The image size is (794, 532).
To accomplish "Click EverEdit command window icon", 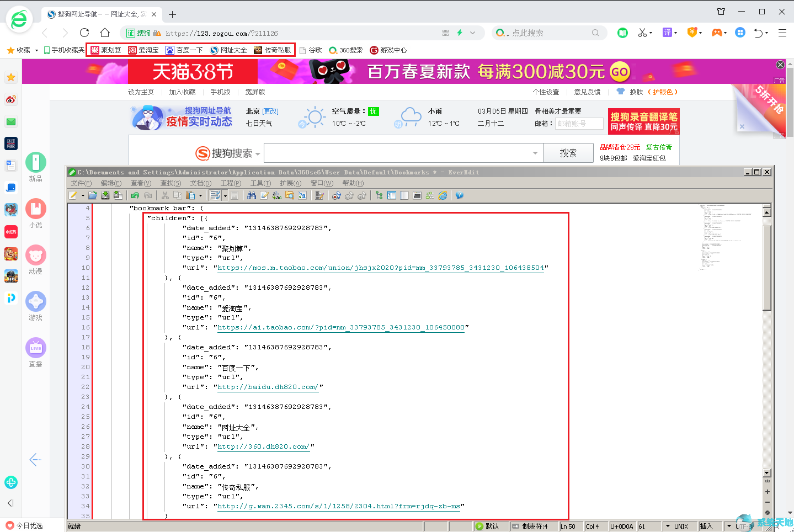I will [x=417, y=195].
